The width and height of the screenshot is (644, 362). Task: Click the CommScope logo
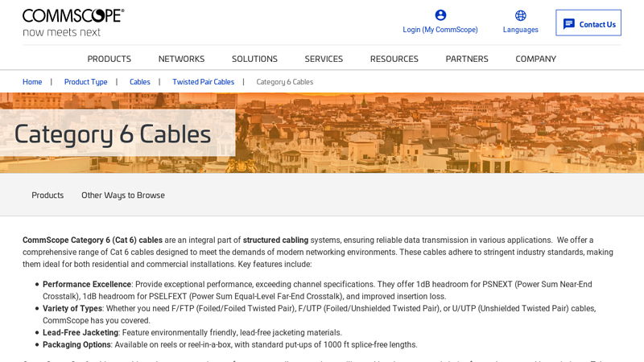pos(73,15)
